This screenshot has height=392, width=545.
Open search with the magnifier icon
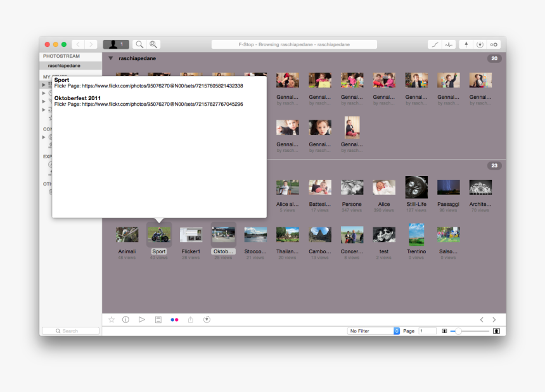[x=139, y=44]
